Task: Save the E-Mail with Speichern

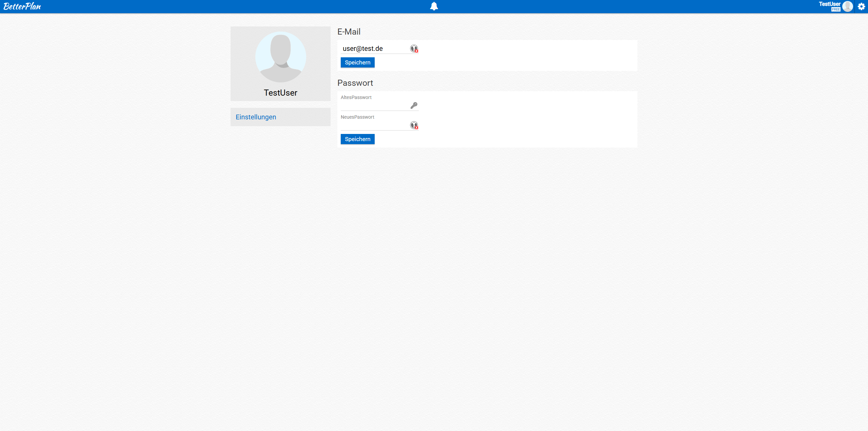Action: coord(358,62)
